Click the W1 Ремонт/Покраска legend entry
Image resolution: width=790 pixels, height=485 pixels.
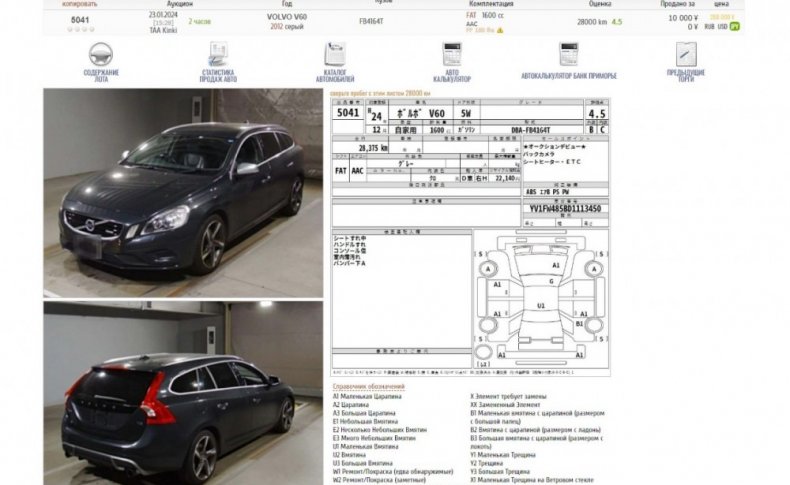(393, 471)
